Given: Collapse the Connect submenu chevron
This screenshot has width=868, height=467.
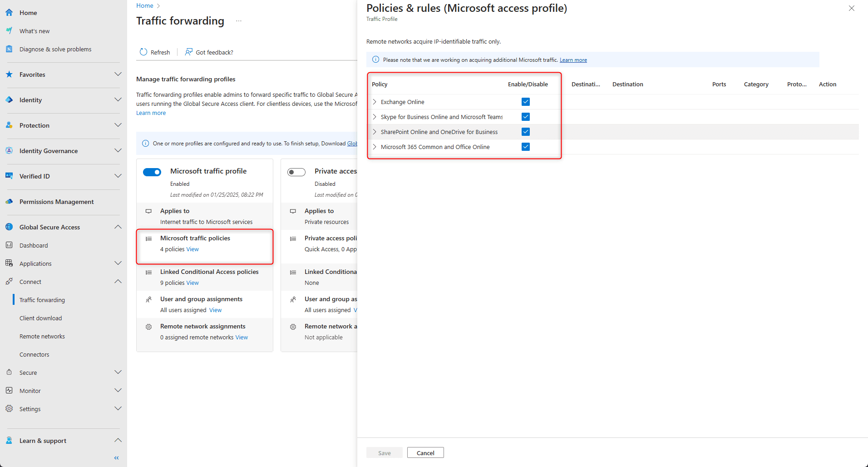Looking at the screenshot, I should tap(118, 281).
